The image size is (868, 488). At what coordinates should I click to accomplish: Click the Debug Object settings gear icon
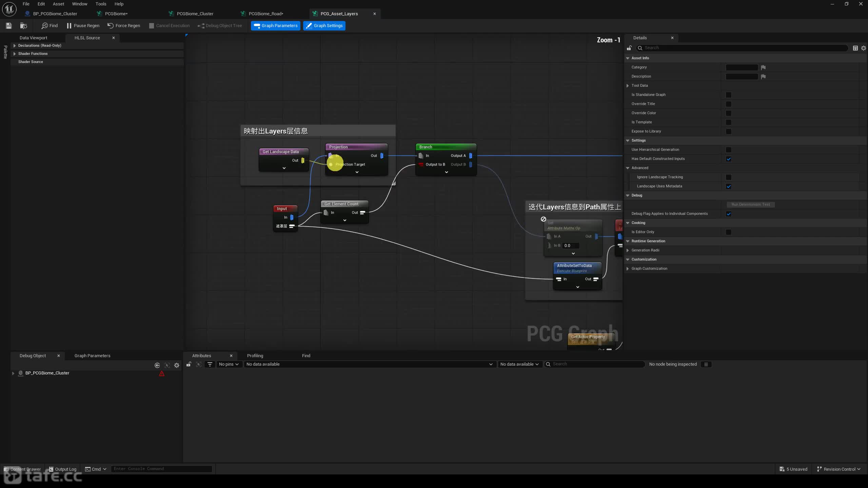177,365
